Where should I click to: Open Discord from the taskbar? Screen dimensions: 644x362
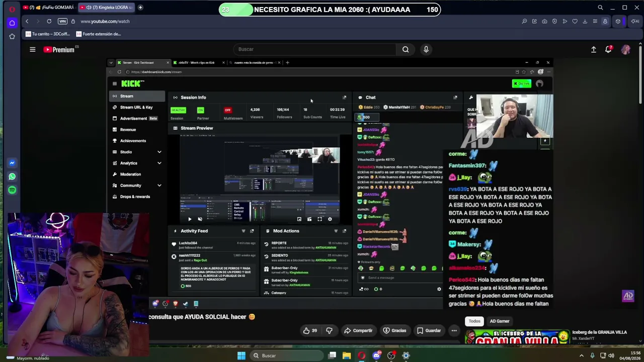[x=376, y=355]
